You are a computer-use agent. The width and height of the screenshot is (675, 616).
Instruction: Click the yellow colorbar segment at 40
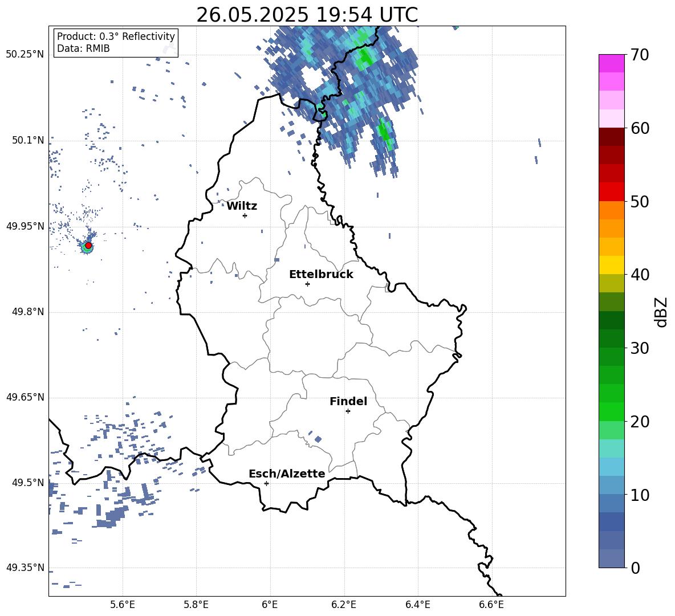pos(611,265)
